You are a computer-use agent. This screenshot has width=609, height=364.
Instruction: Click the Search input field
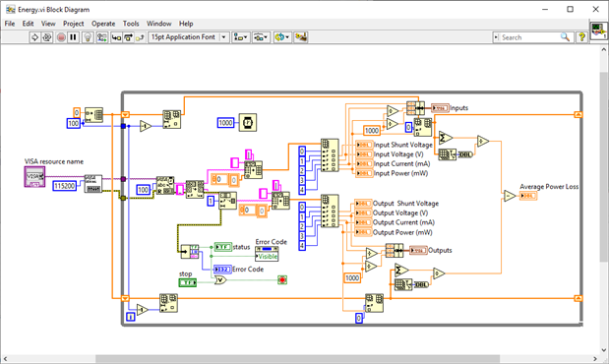click(530, 37)
